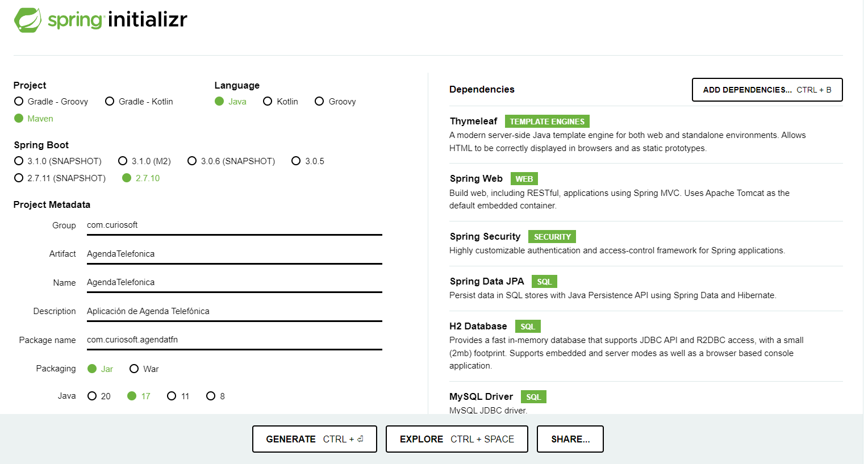Viewport: 868px width, 464px height.
Task: Set Java version to 11
Action: 172,396
